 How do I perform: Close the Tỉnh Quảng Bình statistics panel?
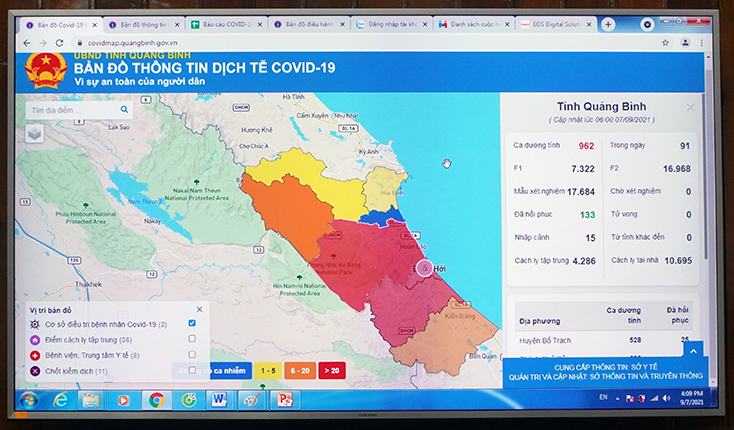690,108
